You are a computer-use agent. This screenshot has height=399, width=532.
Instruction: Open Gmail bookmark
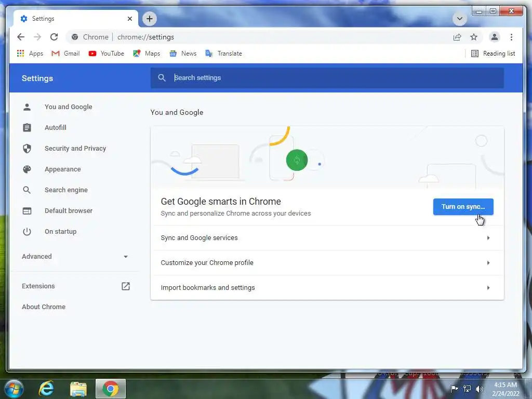(65, 54)
